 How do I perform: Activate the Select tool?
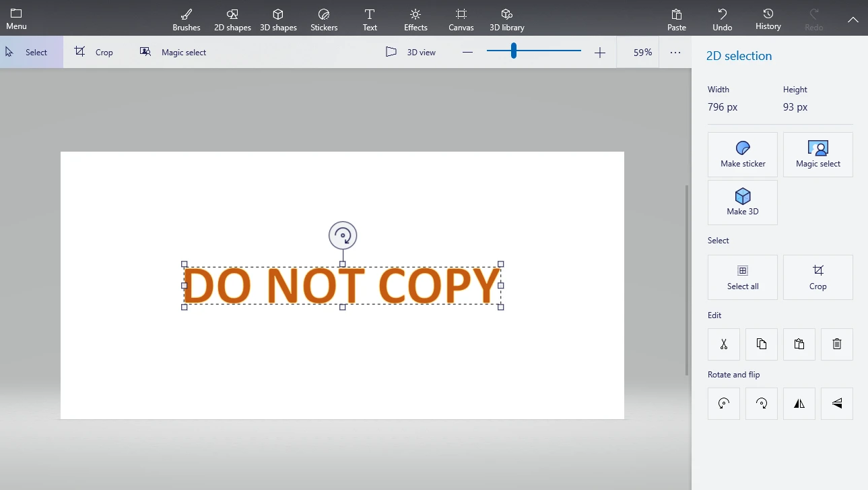coord(32,52)
